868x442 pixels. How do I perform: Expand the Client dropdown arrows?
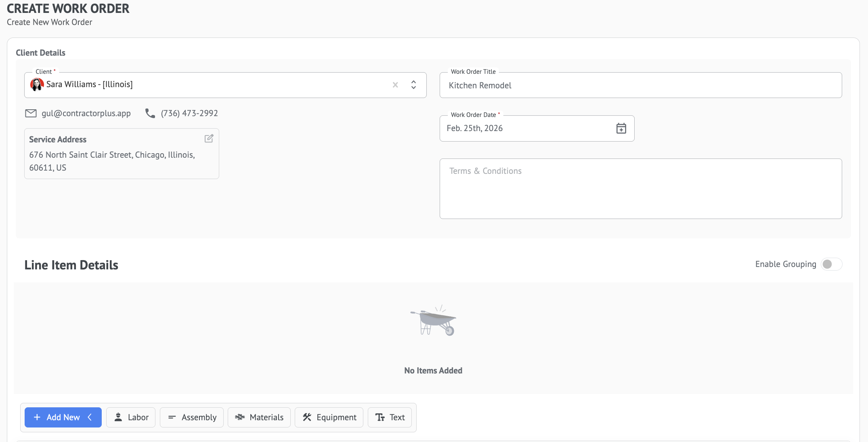413,85
